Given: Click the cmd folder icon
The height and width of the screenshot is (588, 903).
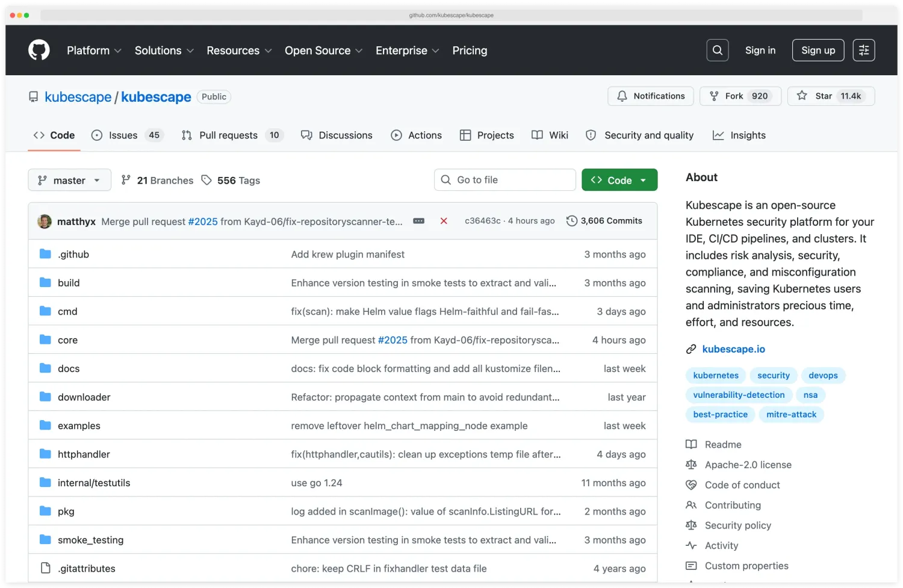Looking at the screenshot, I should [x=45, y=311].
